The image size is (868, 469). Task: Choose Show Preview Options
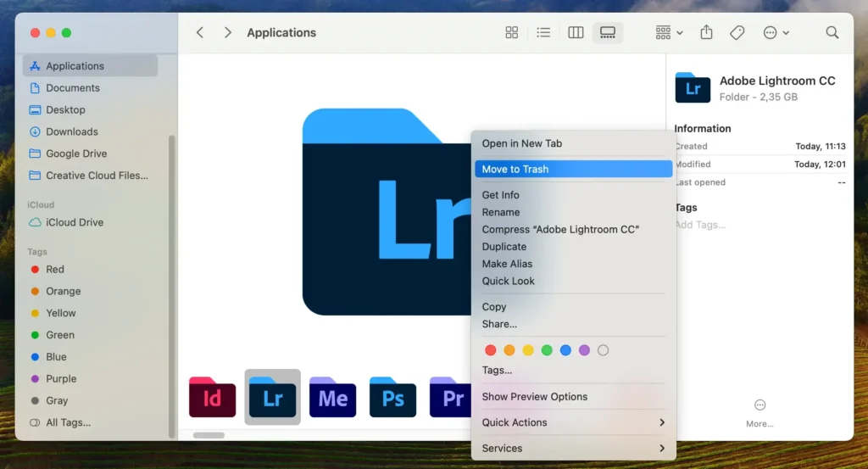[573, 396]
